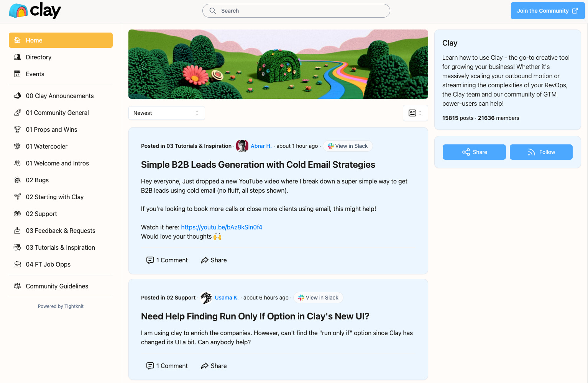Click share arrow icon on B2B Leads post
Viewport: 588px width, 383px height.
(x=205, y=260)
